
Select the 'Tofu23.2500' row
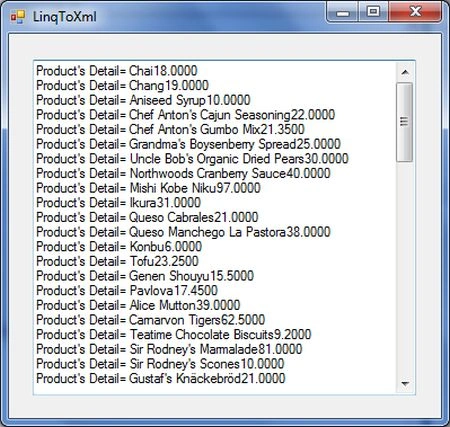[215, 261]
